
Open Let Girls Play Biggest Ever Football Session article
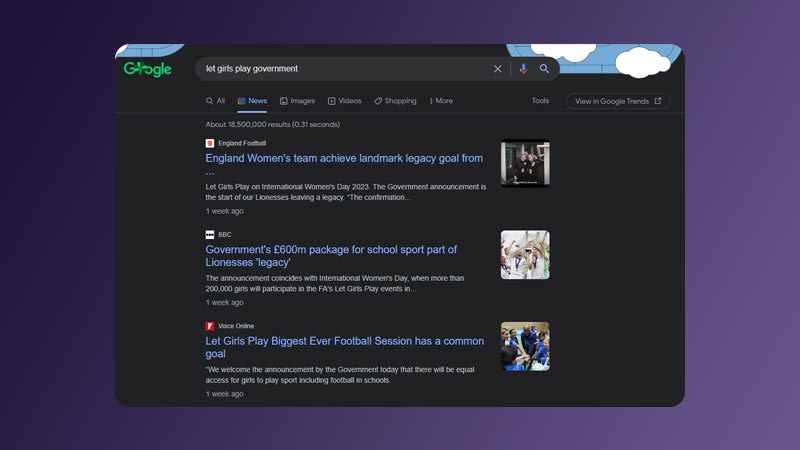[x=345, y=347]
